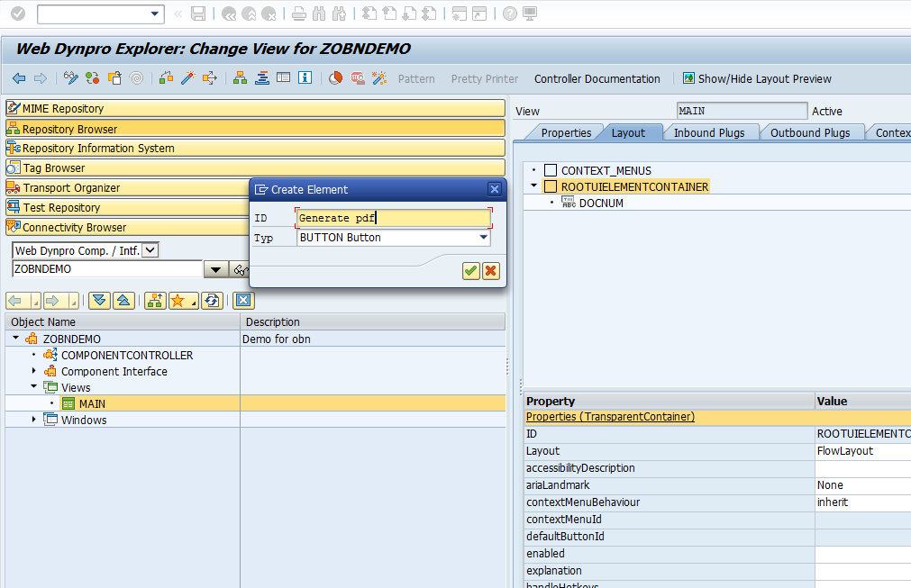Open Web Dynpro Comp. / Intf. object type dropdown
This screenshot has height=588, width=911.
(x=150, y=250)
